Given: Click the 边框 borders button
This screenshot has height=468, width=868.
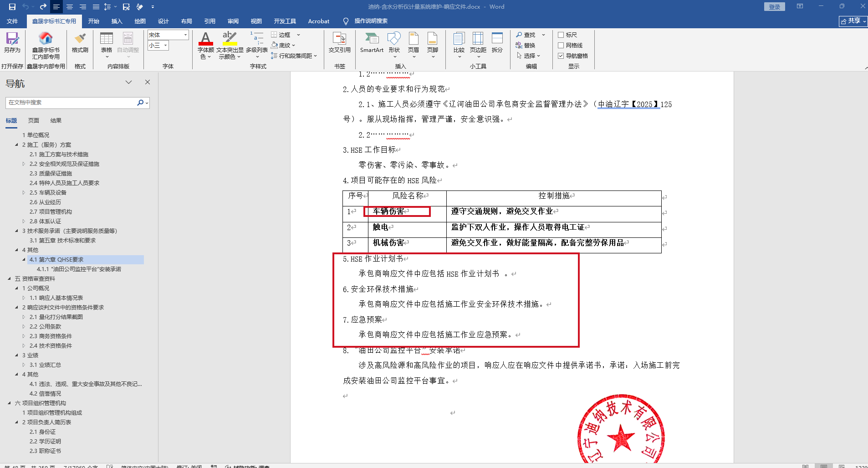Looking at the screenshot, I should 281,35.
